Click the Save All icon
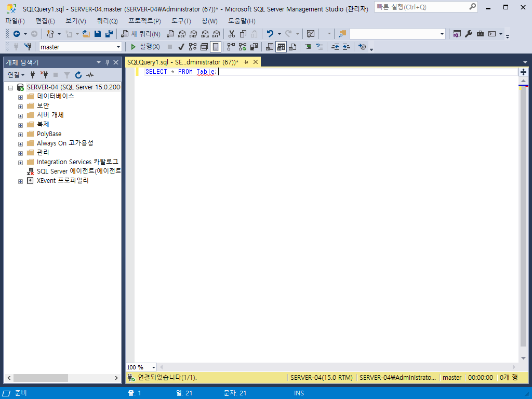Screen dimensions: 532x399 109,34
